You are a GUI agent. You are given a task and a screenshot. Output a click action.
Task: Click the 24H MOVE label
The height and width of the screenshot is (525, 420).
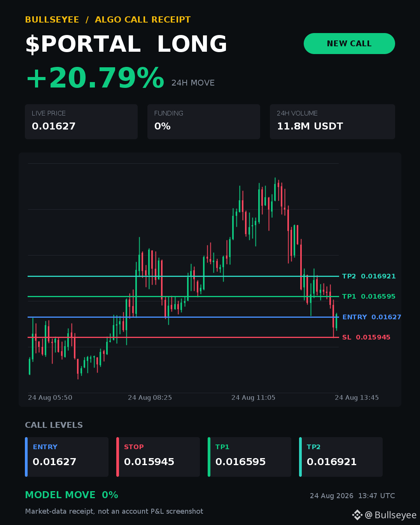[193, 83]
